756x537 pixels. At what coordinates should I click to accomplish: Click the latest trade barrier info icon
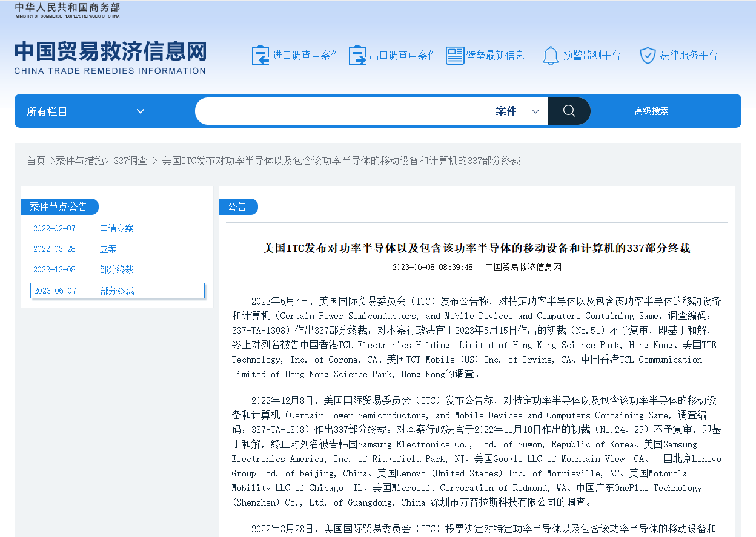(x=454, y=56)
